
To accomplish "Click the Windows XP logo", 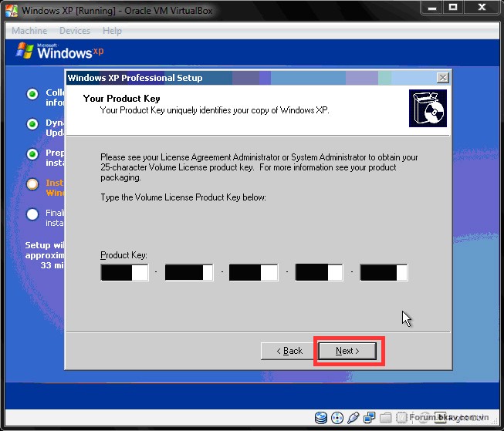I will click(60, 52).
